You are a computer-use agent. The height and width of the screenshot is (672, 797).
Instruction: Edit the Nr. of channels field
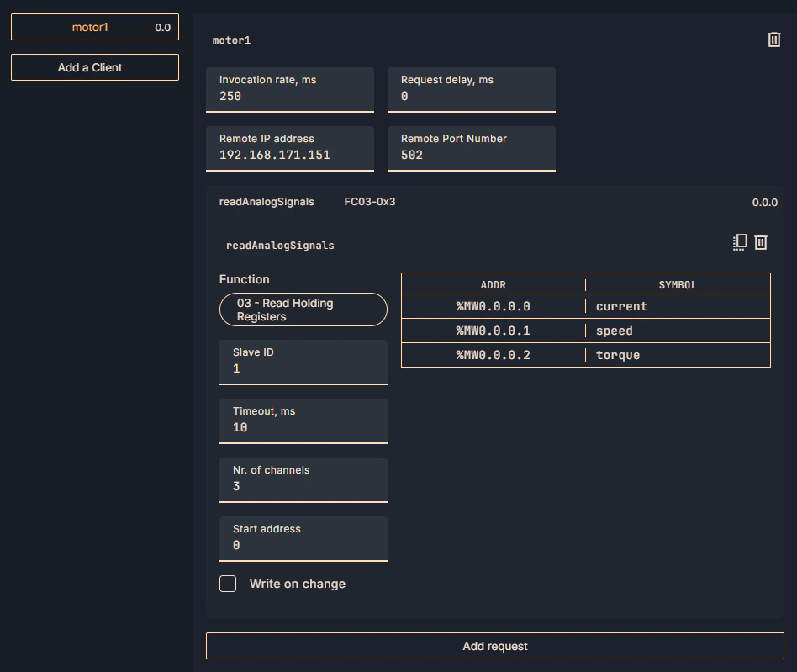pyautogui.click(x=303, y=480)
